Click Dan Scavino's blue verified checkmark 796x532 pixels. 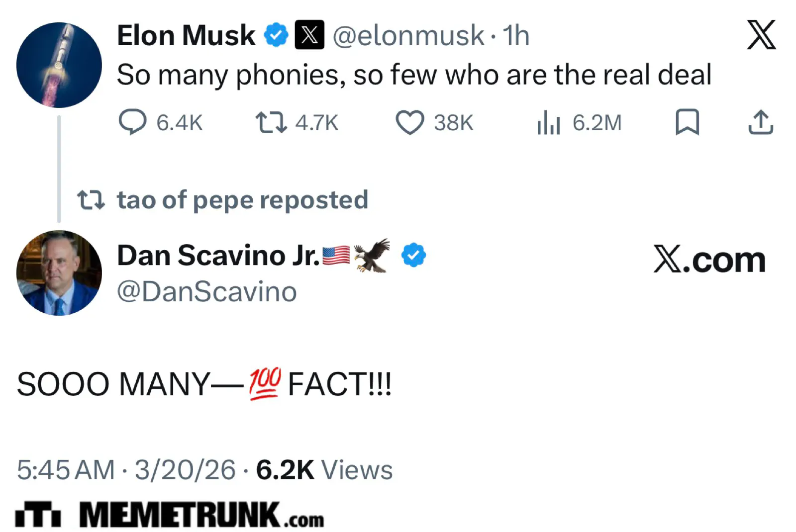(x=413, y=255)
